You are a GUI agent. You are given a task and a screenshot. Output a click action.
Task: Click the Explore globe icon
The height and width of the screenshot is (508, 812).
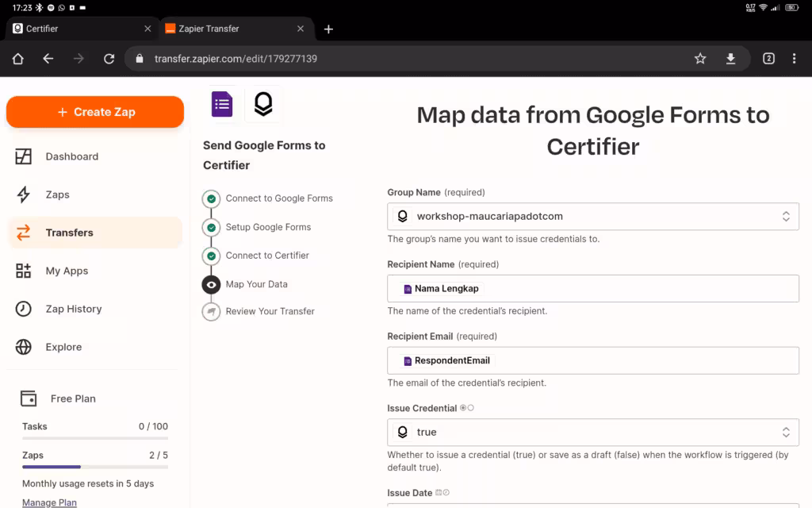(x=23, y=347)
